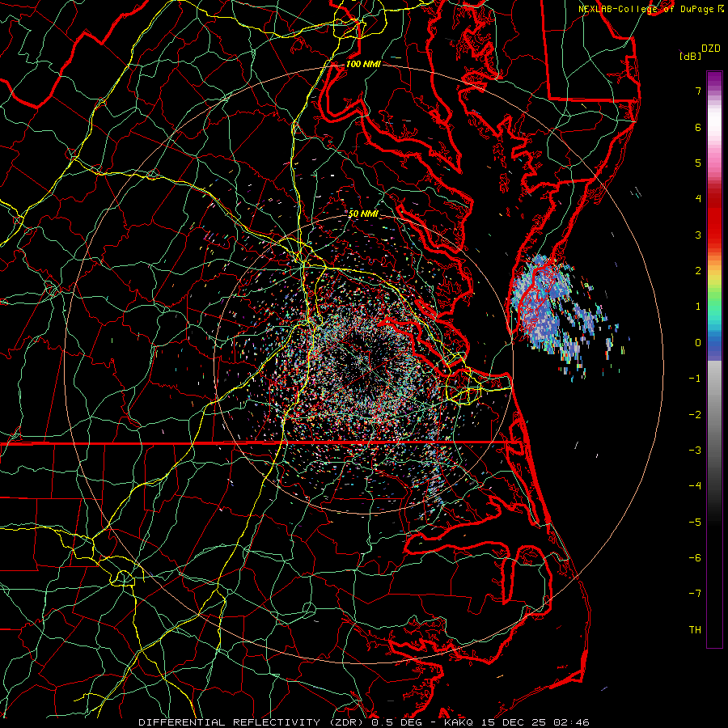Click the 1 value on the color scale
The image size is (728, 728).
[698, 307]
